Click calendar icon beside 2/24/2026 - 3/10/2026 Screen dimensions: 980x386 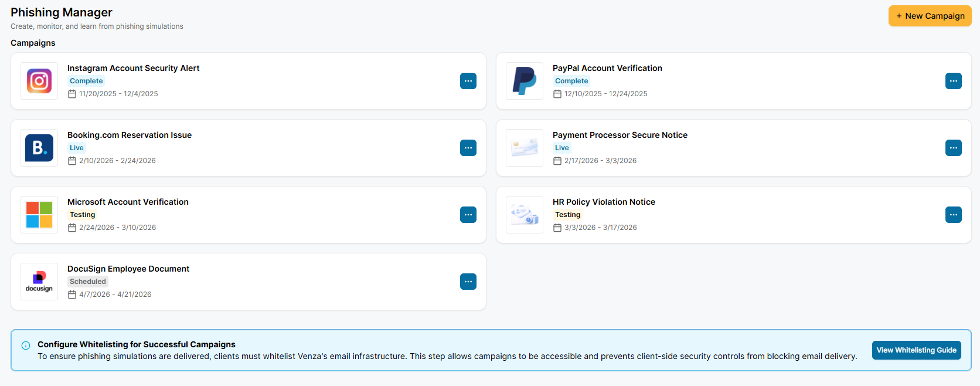72,228
